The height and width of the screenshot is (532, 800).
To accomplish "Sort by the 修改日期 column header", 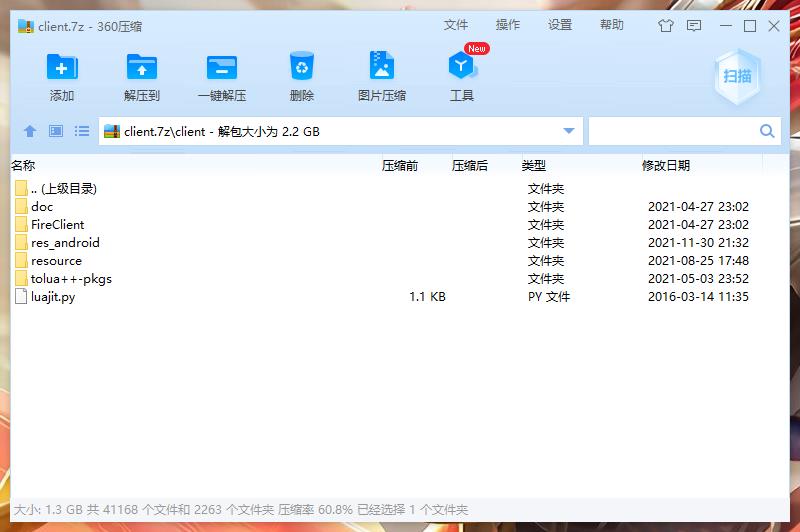I will click(x=666, y=165).
